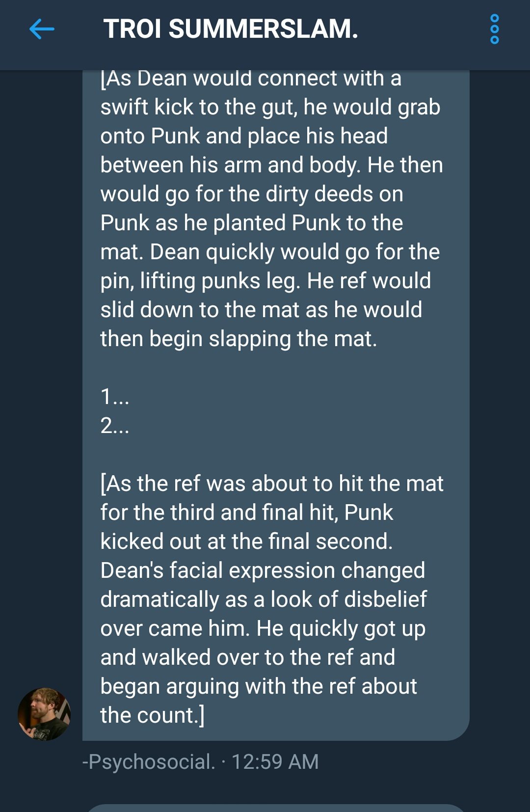Tap the empty header area beside the title
The width and height of the screenshot is (530, 812).
tap(422, 29)
